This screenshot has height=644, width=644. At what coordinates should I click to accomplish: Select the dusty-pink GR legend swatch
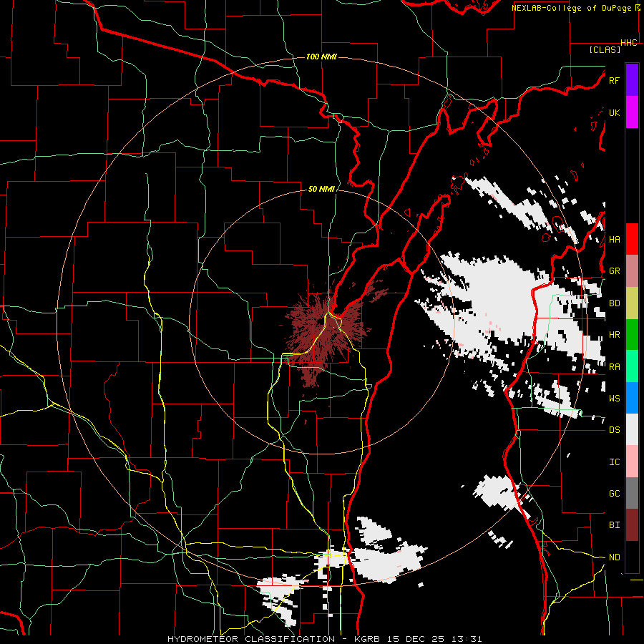pos(632,271)
